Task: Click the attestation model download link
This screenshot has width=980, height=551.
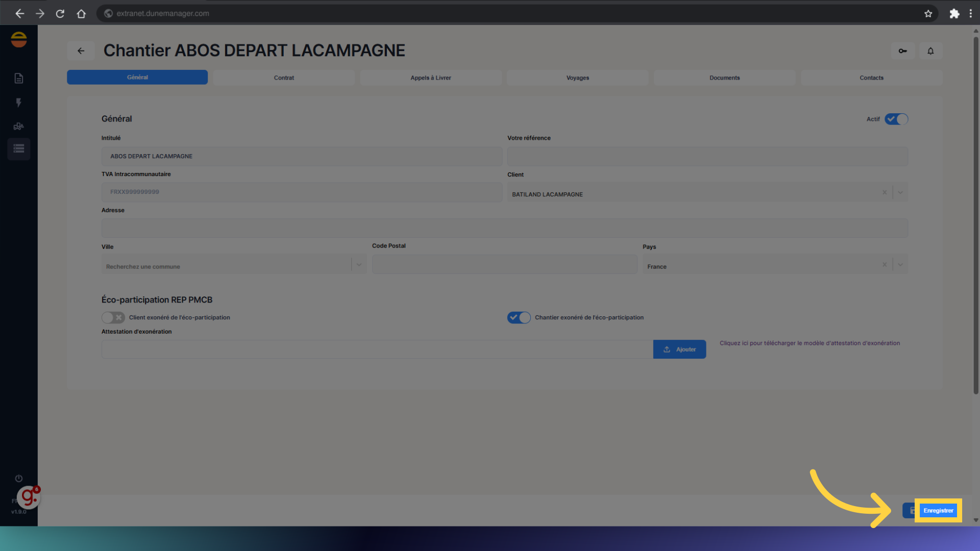Action: [x=810, y=343]
